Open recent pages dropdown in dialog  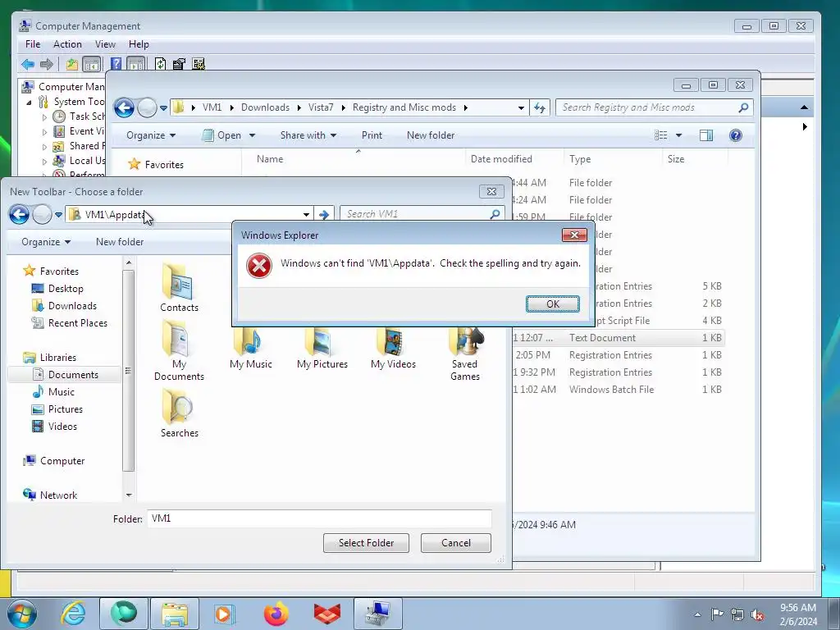point(58,214)
